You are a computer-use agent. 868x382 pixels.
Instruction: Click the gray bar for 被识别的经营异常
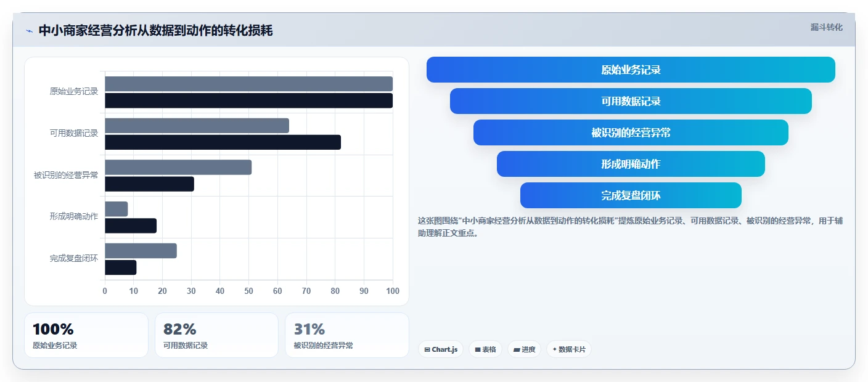[178, 167]
